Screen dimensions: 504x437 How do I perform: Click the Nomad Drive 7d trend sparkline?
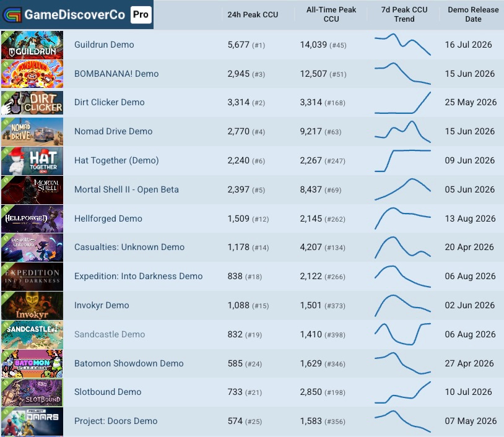pyautogui.click(x=402, y=131)
